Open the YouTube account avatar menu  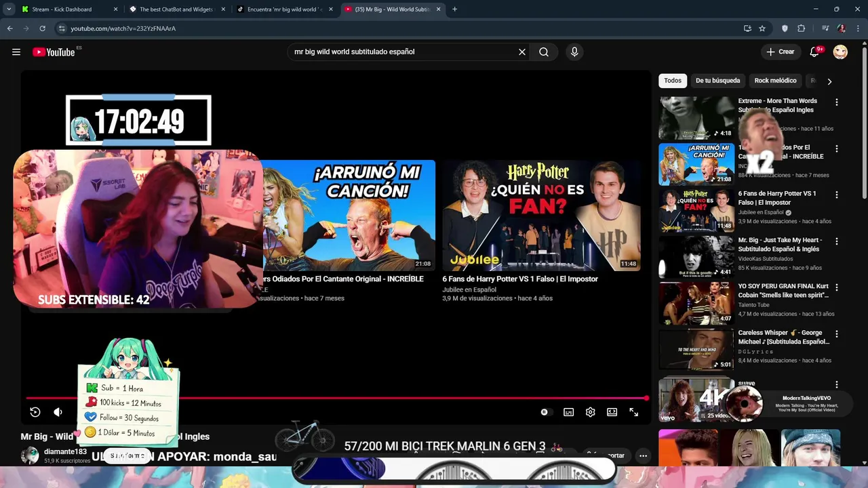840,52
